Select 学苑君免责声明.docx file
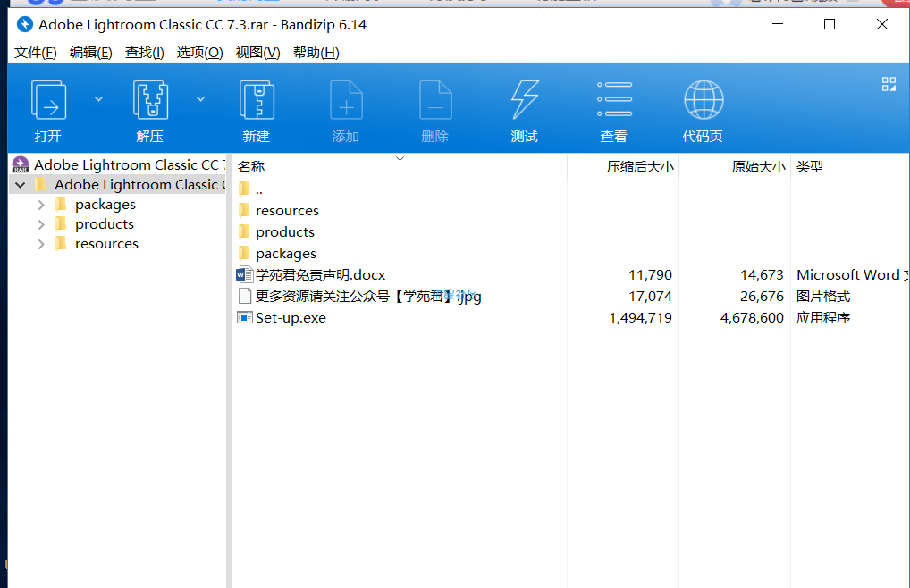 point(320,275)
